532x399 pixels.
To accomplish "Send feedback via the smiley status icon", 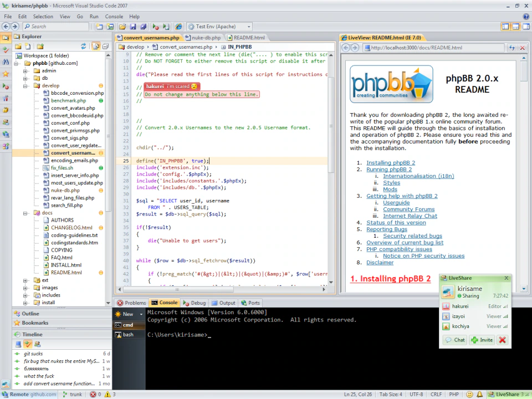I will pos(470,393).
